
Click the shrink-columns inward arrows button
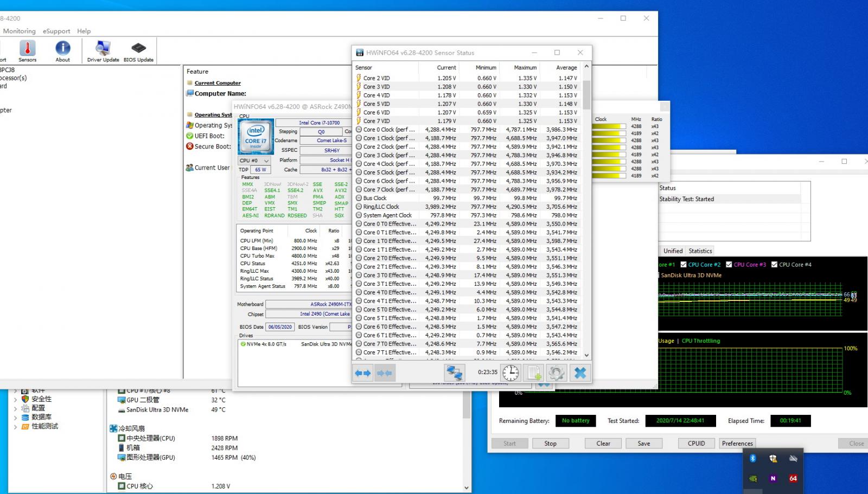(385, 373)
